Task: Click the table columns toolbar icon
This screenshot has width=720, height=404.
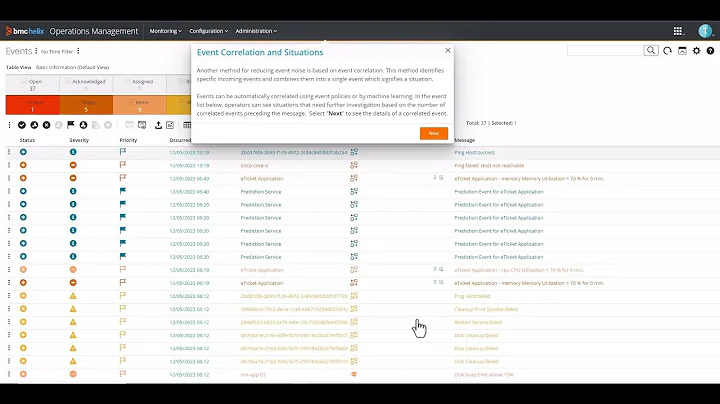Action: pos(187,125)
